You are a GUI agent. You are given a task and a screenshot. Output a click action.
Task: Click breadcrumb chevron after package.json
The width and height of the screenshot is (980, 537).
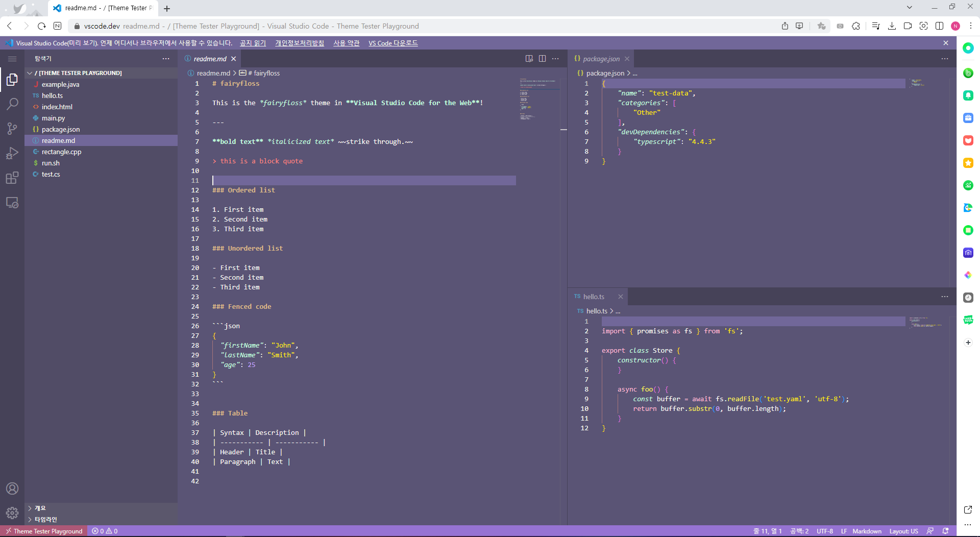(x=629, y=73)
